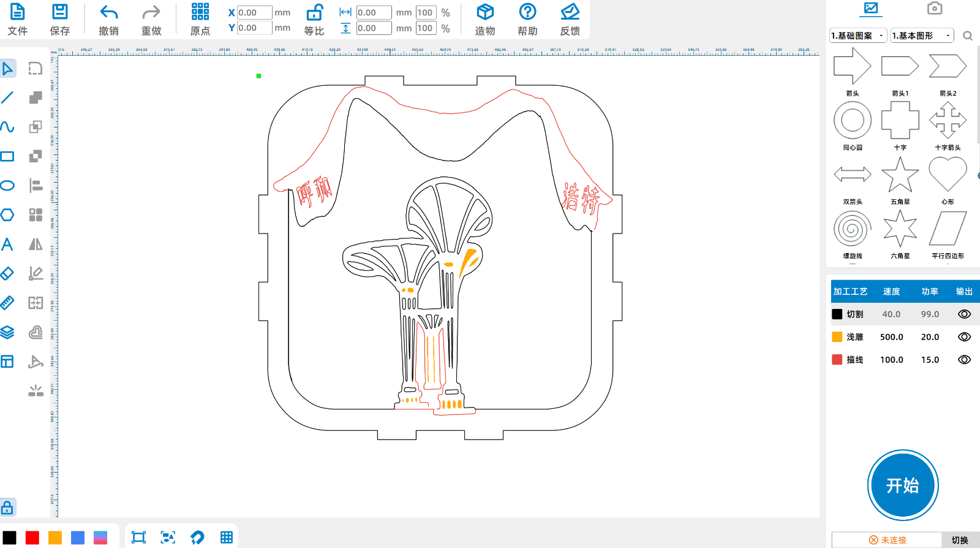Select the text tool 'A' icon
The width and height of the screenshot is (980, 548).
coord(7,245)
